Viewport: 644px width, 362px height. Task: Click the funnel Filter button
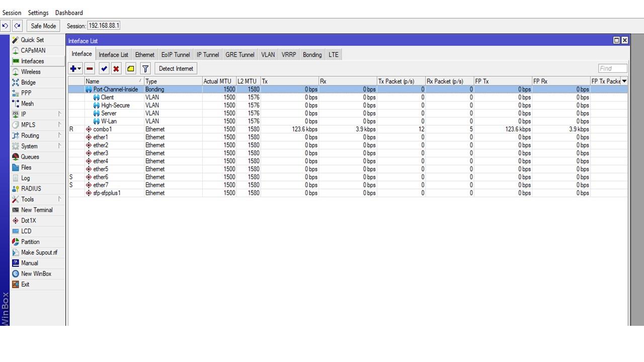[x=145, y=69]
